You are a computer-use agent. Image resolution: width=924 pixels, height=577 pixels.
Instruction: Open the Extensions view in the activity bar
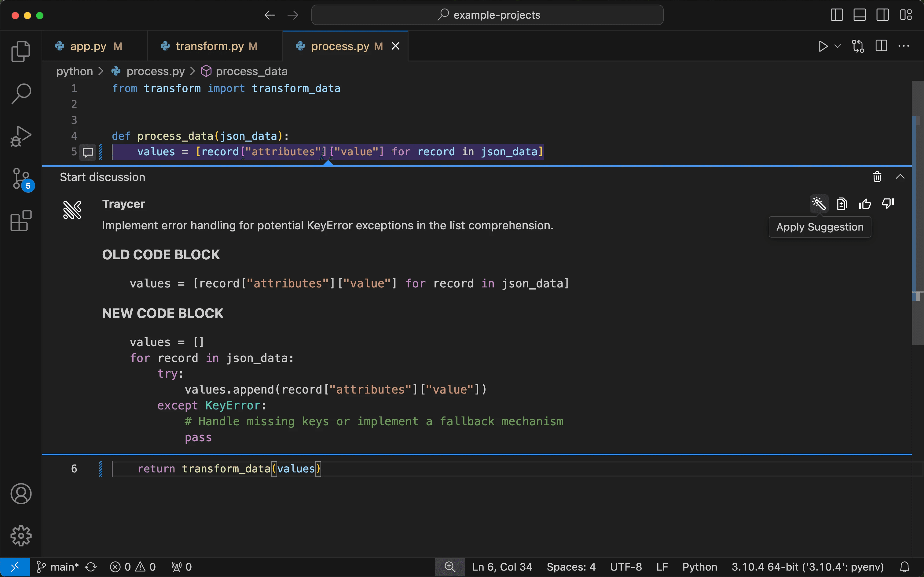coord(21,220)
